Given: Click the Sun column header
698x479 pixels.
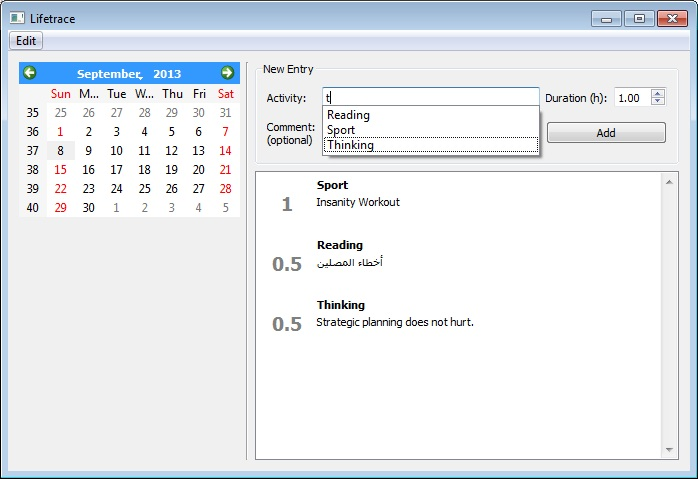Looking at the screenshot, I should click(x=61, y=94).
